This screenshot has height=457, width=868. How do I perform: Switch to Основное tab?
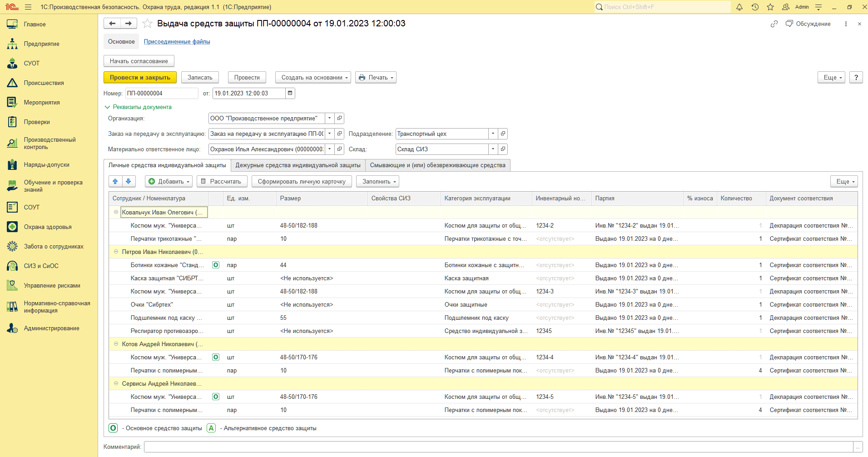pos(121,41)
